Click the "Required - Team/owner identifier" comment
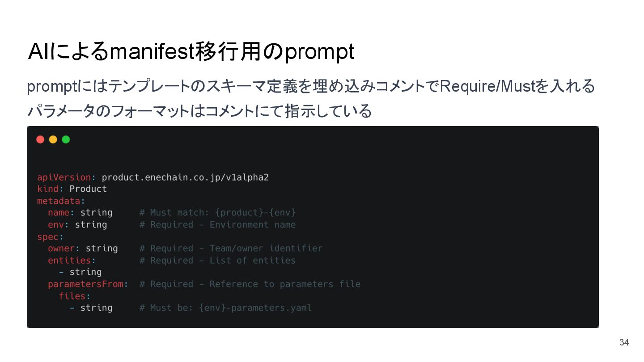Screen dimensions: 644x362 coord(231,248)
